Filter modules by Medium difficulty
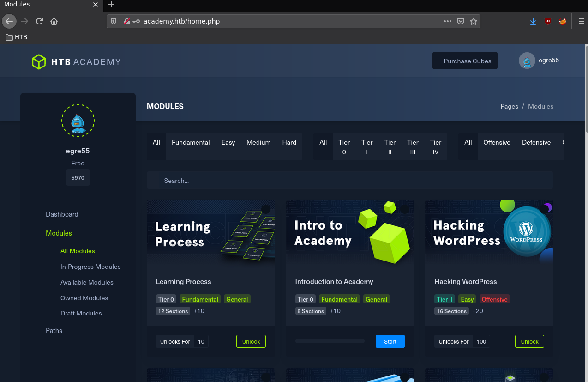Screen dimensions: 588x382 click(258, 142)
